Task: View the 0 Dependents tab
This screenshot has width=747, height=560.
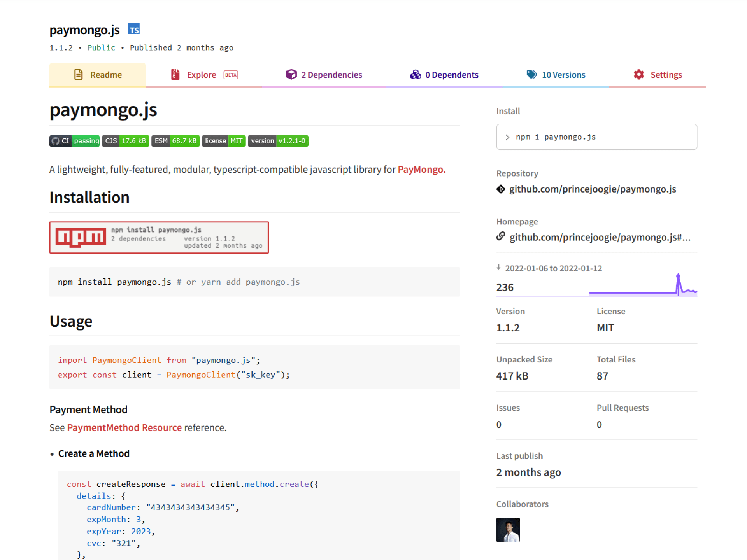Action: click(444, 75)
